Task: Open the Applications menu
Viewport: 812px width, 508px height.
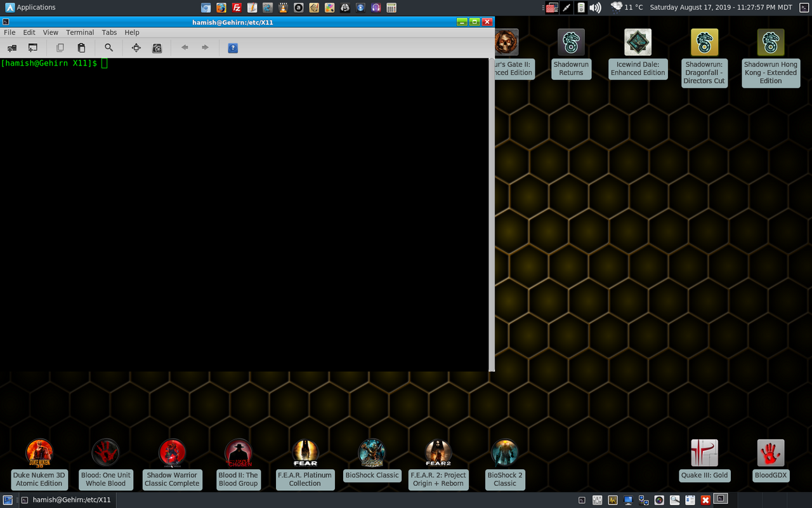Action: pyautogui.click(x=30, y=8)
